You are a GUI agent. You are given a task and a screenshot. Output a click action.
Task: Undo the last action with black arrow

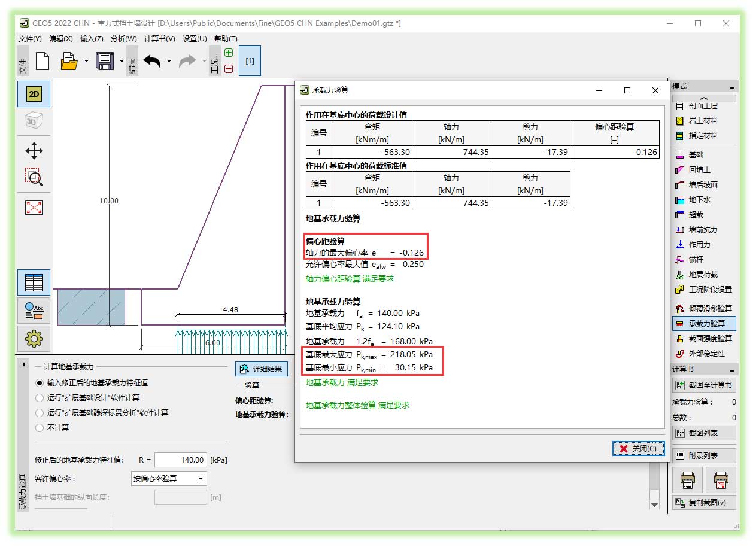point(152,61)
